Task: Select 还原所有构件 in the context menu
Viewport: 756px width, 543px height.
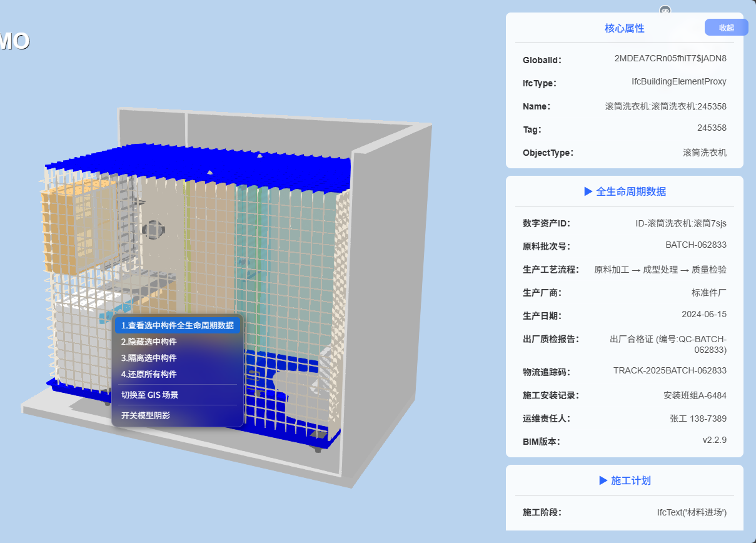Action: (x=149, y=374)
